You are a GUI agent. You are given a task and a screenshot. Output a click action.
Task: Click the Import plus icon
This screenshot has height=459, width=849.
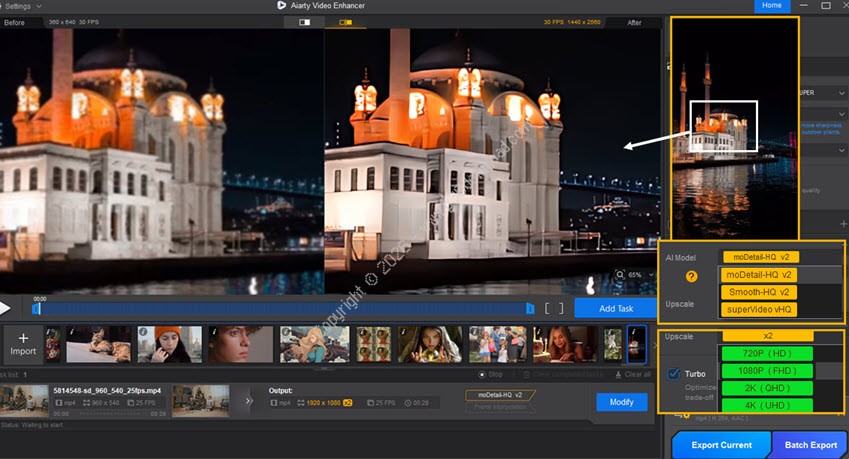pyautogui.click(x=23, y=338)
